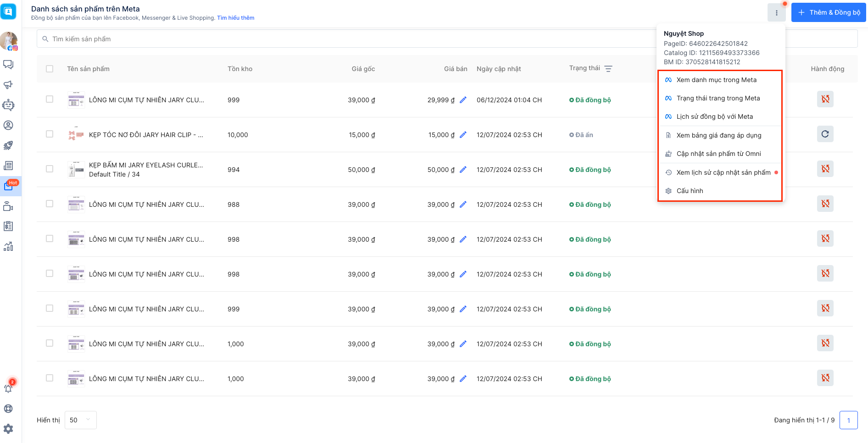Expand the Hiển thị page size dropdown
The height and width of the screenshot is (443, 868).
point(81,420)
